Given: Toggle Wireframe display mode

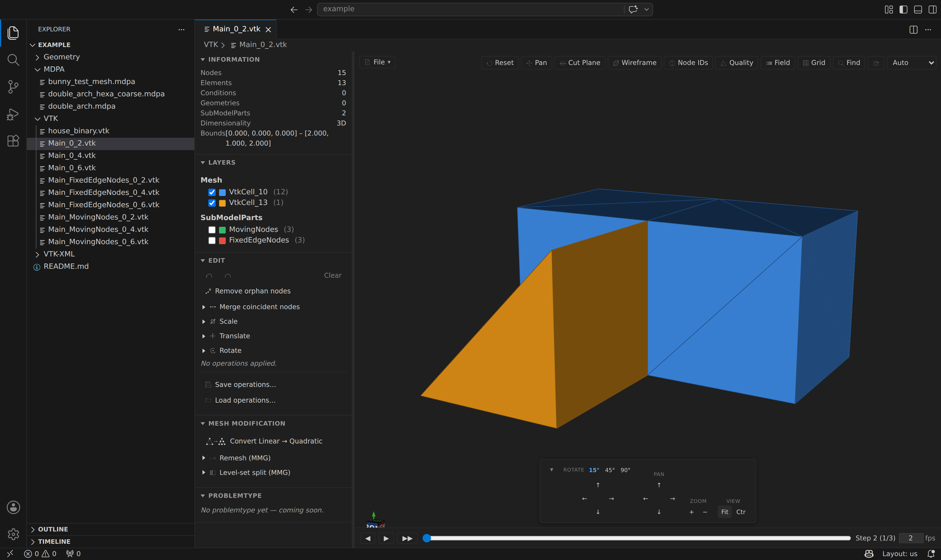Looking at the screenshot, I should (x=635, y=63).
